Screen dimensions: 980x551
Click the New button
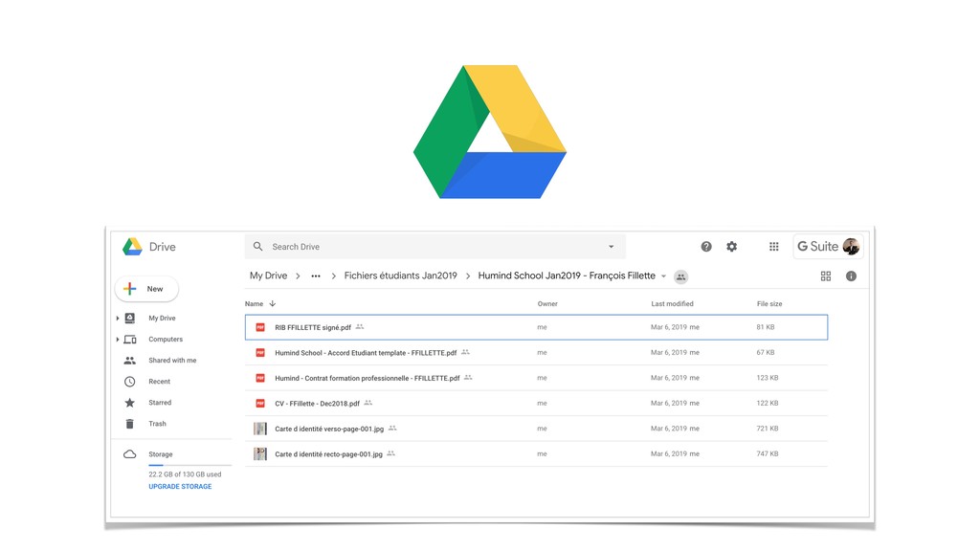146,289
